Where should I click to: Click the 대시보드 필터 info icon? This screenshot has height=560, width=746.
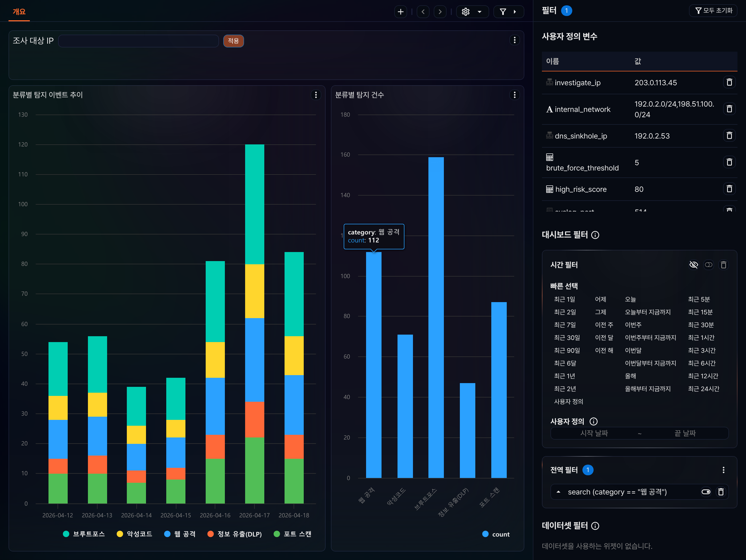pyautogui.click(x=595, y=235)
